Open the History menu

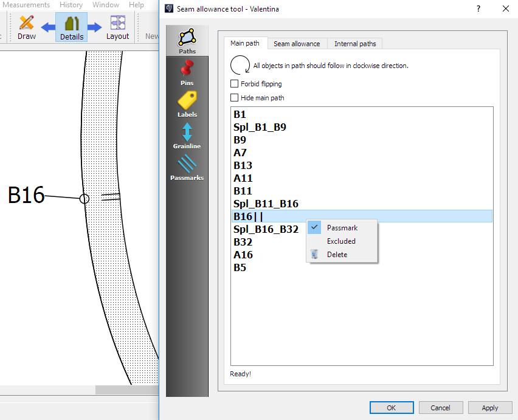pyautogui.click(x=71, y=5)
